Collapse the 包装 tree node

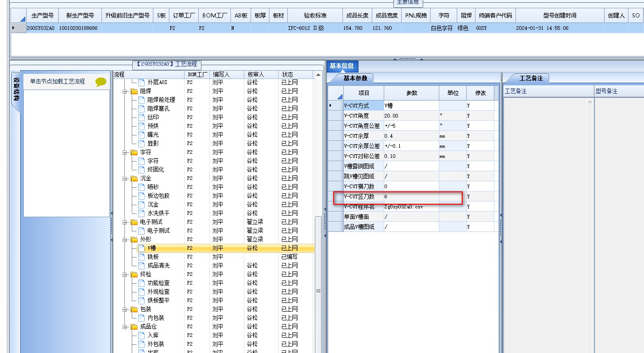click(124, 309)
